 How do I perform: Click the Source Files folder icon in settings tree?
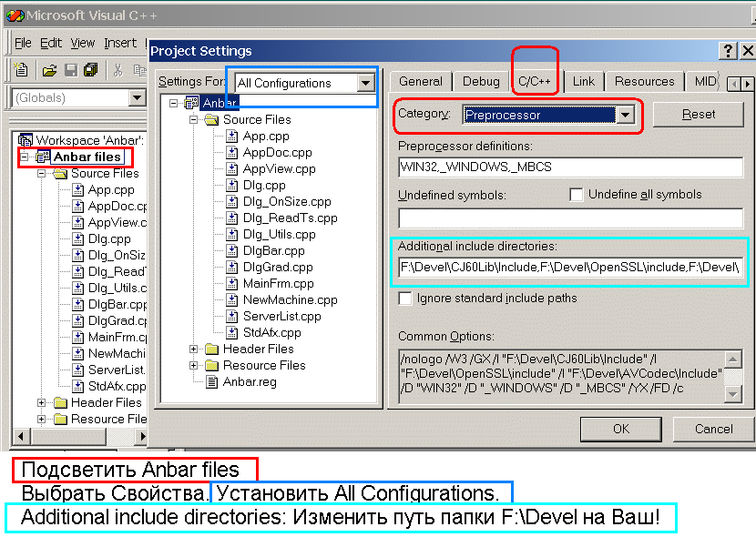(211, 119)
